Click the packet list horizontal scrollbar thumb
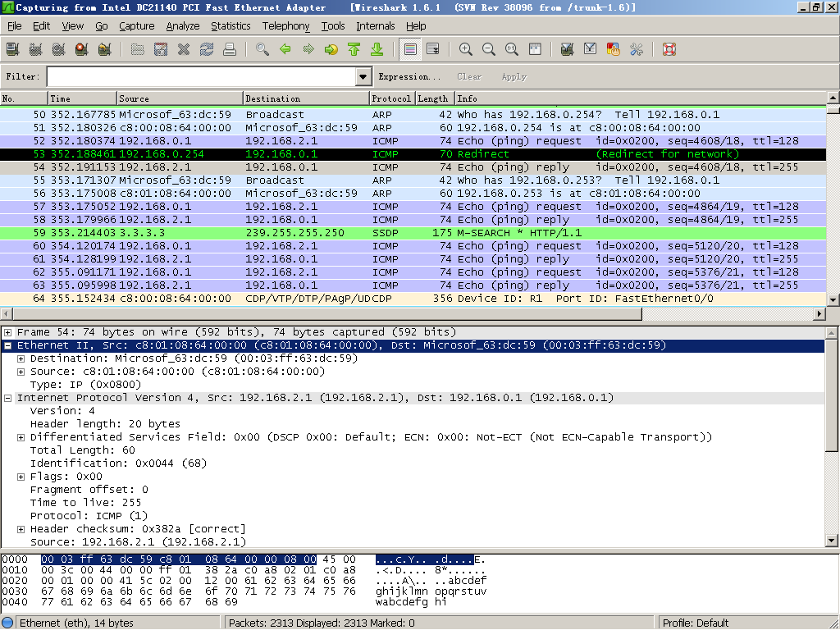Image resolution: width=840 pixels, height=630 pixels. pos(326,314)
